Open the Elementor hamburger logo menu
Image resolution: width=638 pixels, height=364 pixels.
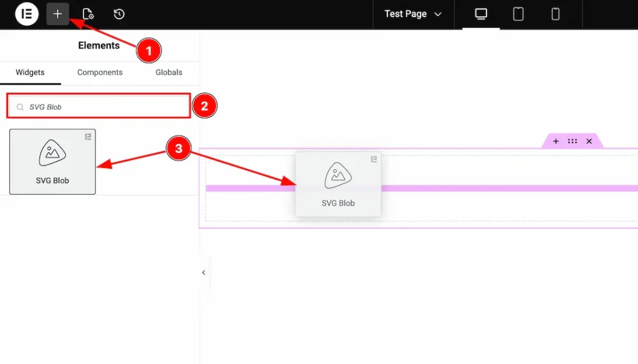[26, 14]
